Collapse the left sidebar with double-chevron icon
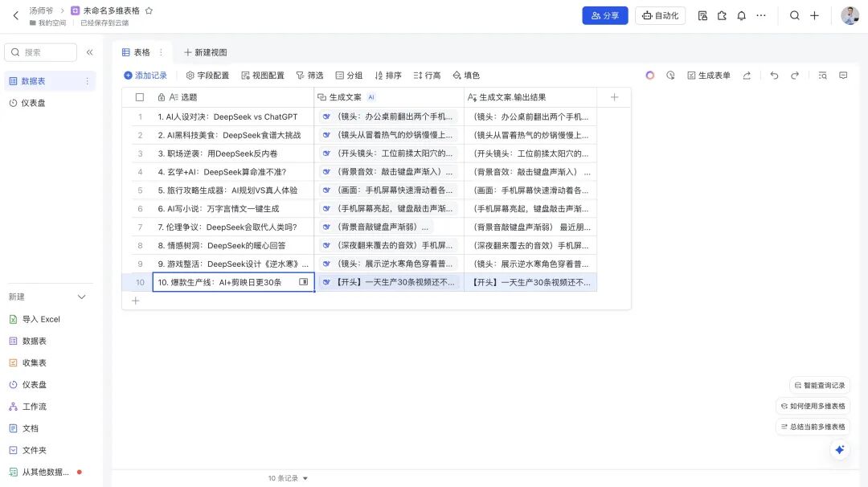868x487 pixels. (90, 52)
